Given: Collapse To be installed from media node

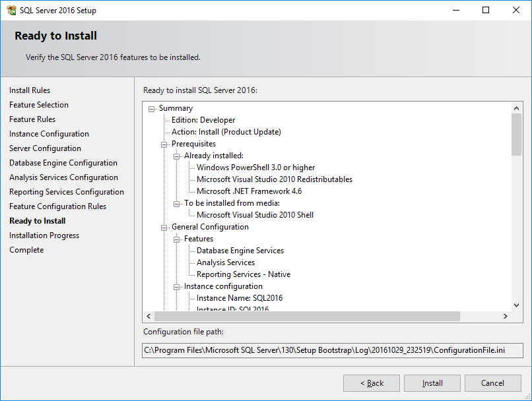Looking at the screenshot, I should 176,204.
